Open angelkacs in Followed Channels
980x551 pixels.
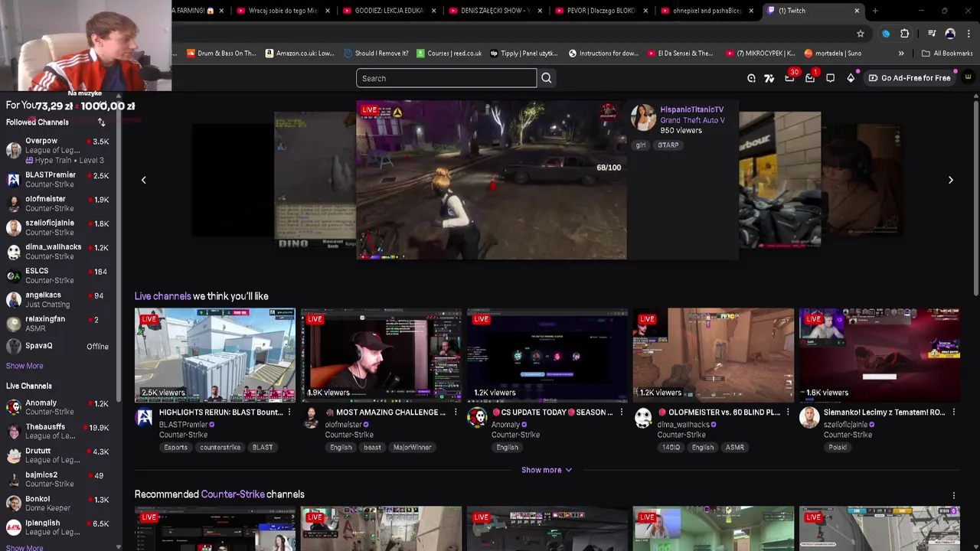58,299
